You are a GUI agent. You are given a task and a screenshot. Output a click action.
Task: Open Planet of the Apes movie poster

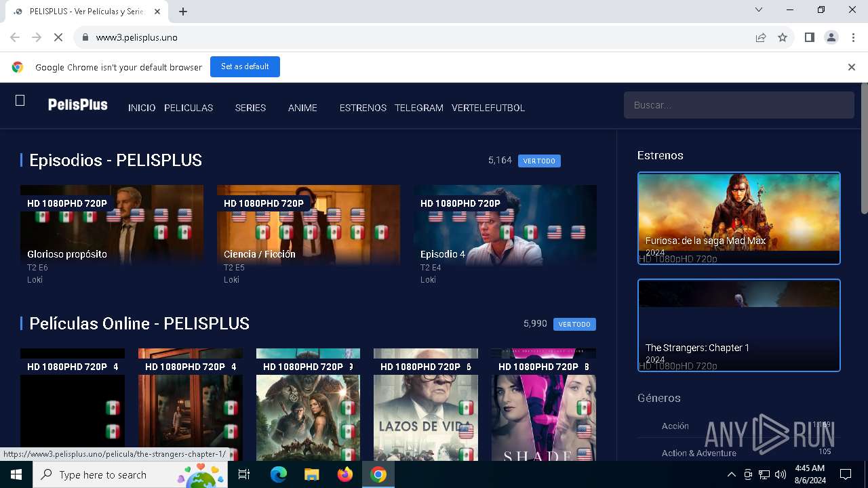point(308,405)
